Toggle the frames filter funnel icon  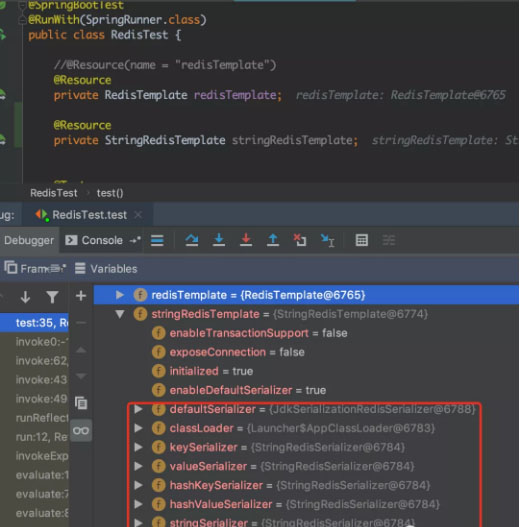point(52,297)
